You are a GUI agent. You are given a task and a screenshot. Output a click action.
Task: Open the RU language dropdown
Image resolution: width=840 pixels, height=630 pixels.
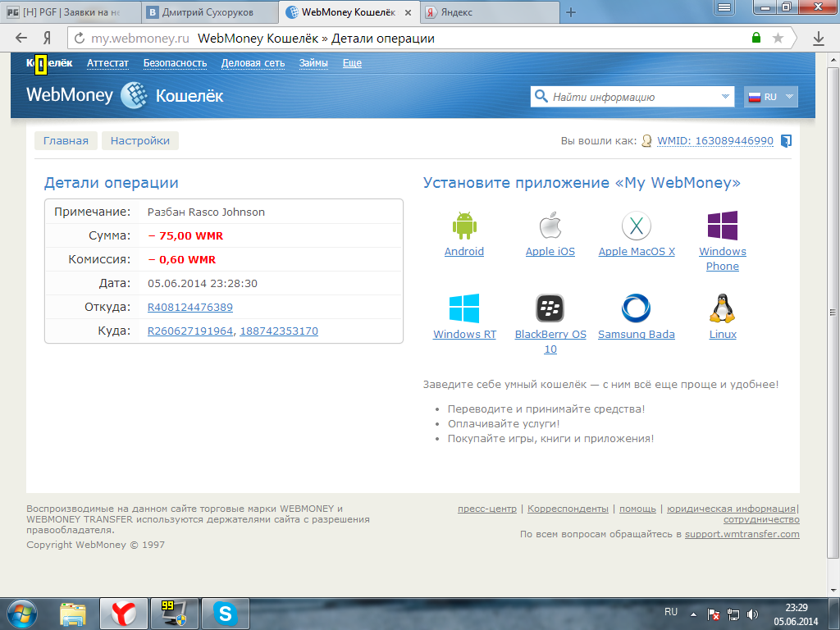tap(771, 97)
